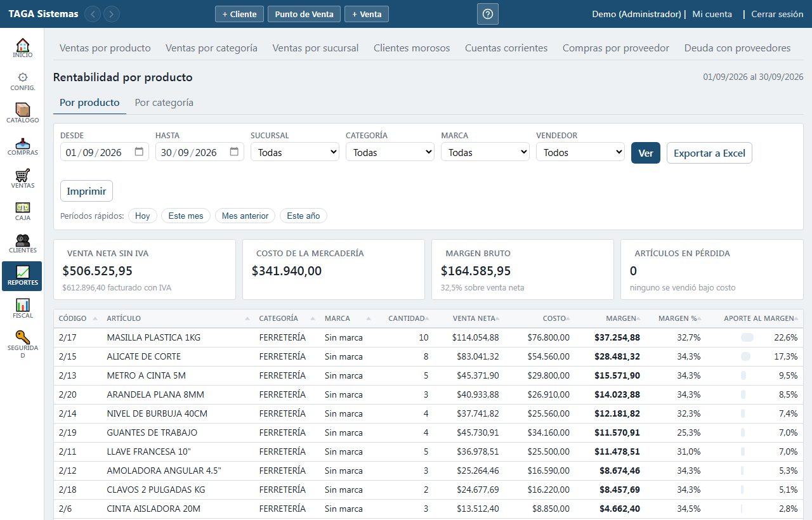
Task: Open the Caja money icon
Action: click(23, 207)
